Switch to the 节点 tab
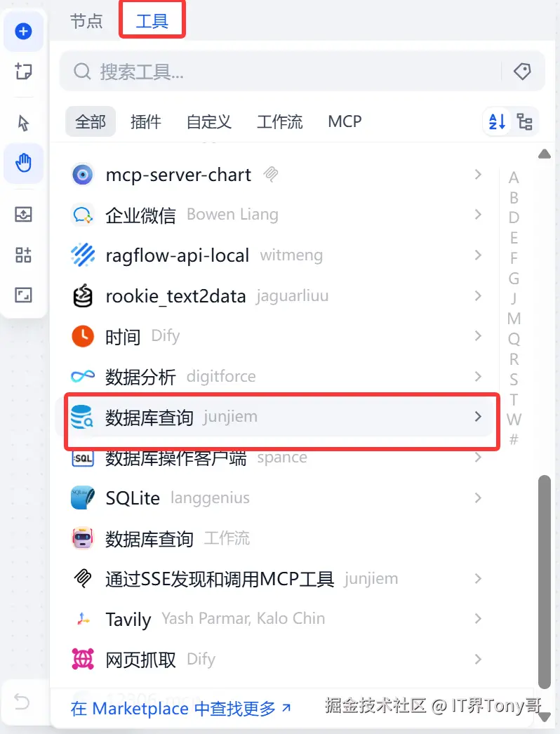Viewport: 560px width, 734px height. pos(86,21)
